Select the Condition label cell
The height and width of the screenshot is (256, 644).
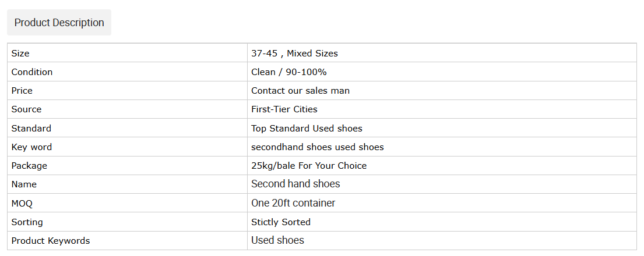pos(127,72)
